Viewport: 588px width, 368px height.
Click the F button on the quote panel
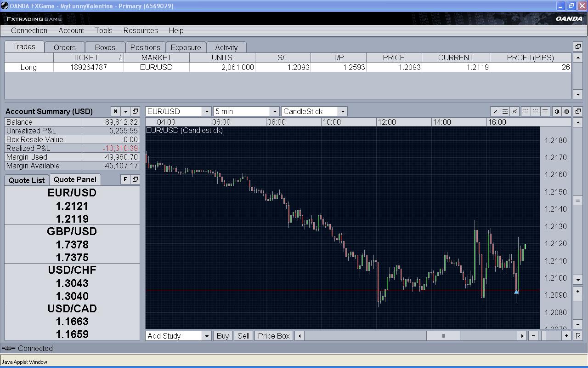click(x=125, y=179)
